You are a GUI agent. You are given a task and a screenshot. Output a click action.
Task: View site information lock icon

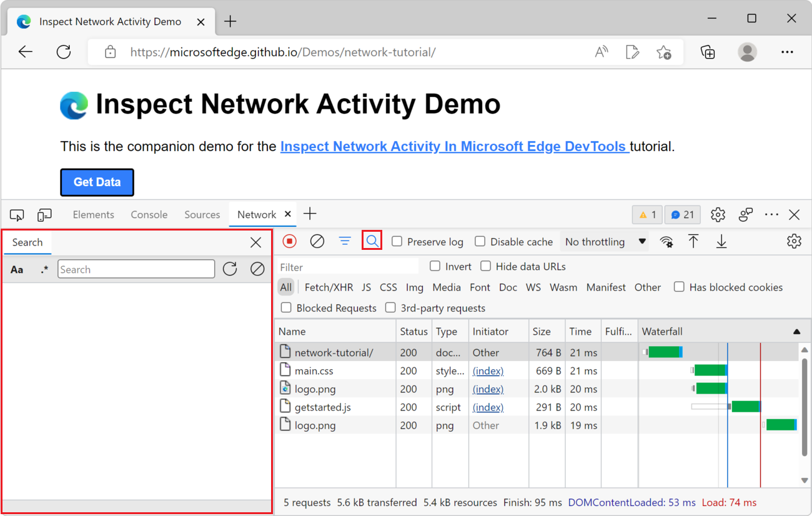tap(111, 52)
